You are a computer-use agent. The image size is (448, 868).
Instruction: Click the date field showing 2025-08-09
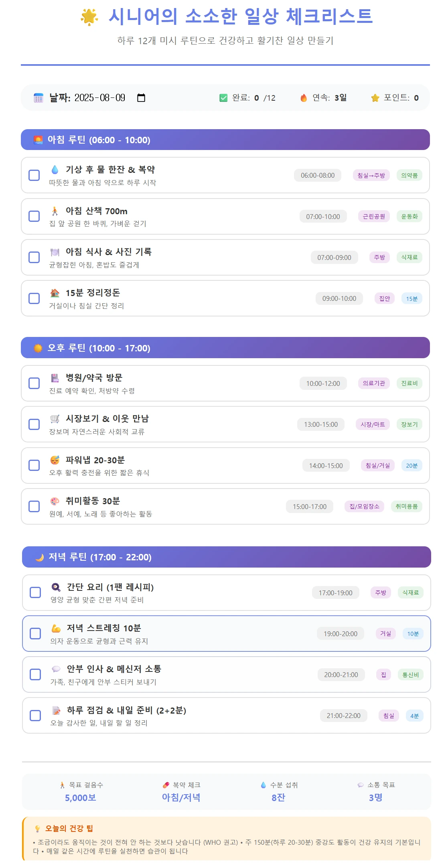pyautogui.click(x=100, y=98)
